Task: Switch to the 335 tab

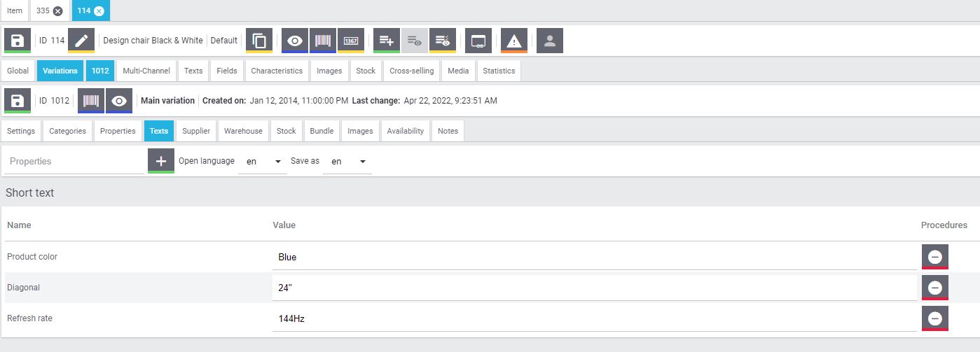Action: coord(43,10)
